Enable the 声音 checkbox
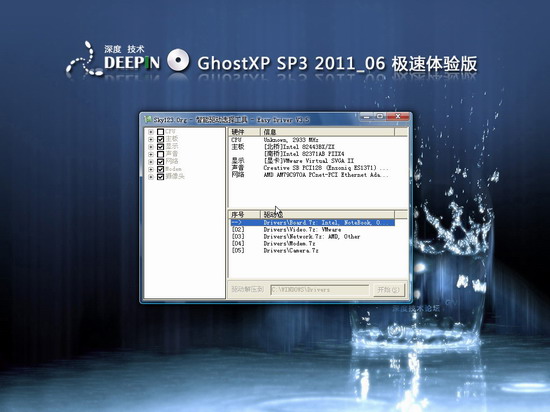Screen dimensions: 550x412 tap(160, 154)
